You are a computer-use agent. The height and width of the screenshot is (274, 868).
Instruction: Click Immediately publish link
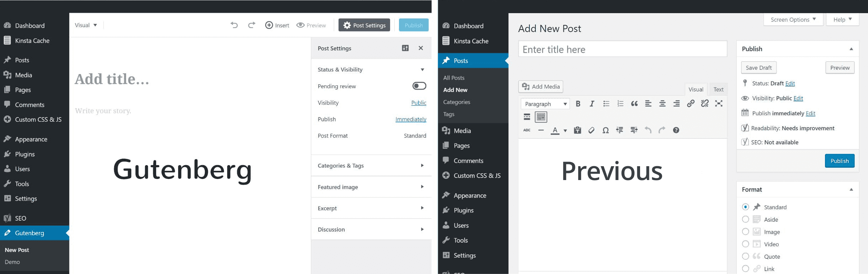(411, 119)
